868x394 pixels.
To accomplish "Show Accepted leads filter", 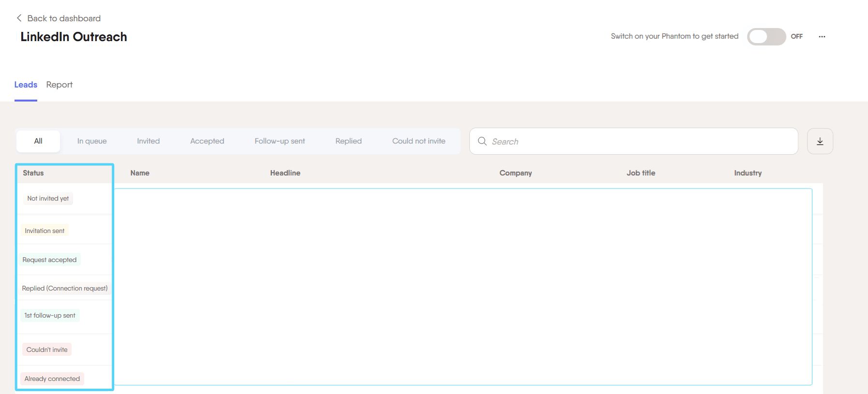I will [x=207, y=141].
